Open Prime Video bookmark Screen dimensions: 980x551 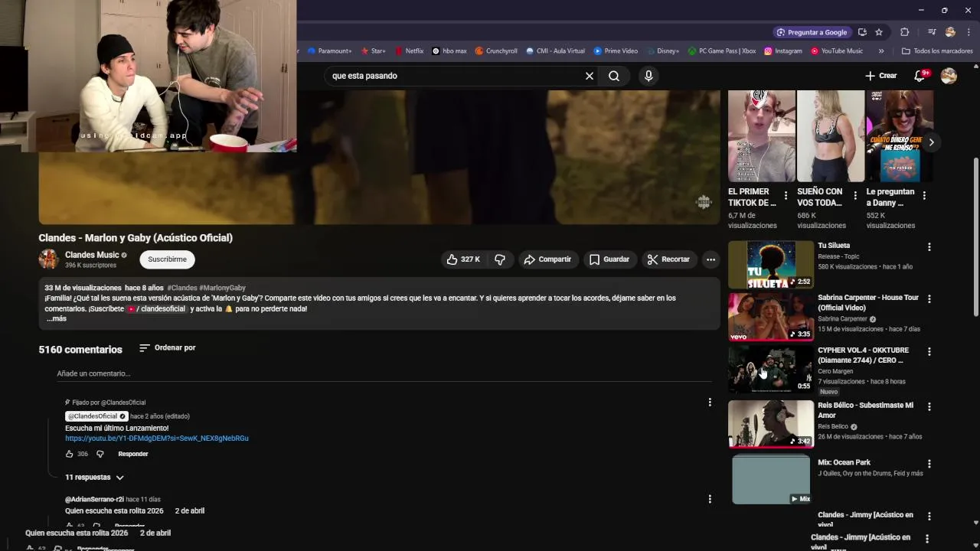pos(616,51)
